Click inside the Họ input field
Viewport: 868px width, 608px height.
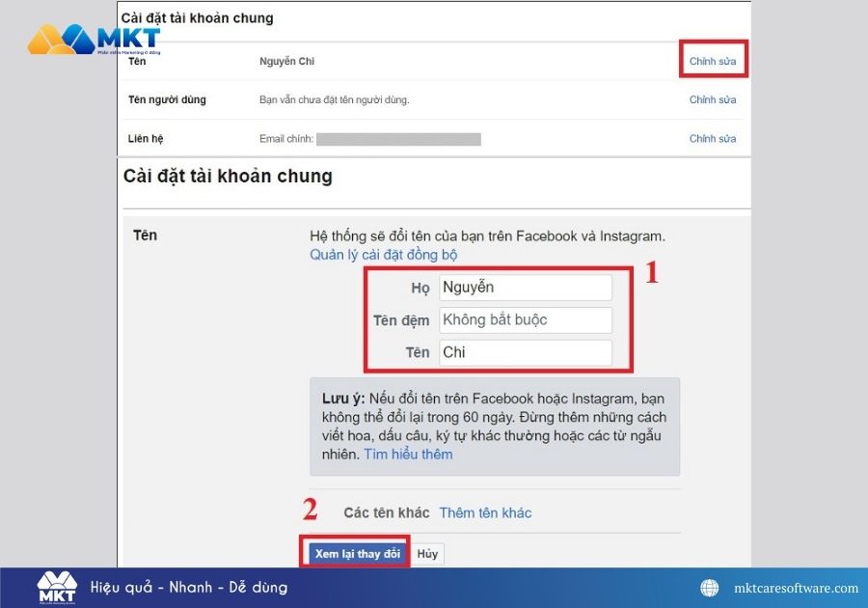pyautogui.click(x=525, y=287)
